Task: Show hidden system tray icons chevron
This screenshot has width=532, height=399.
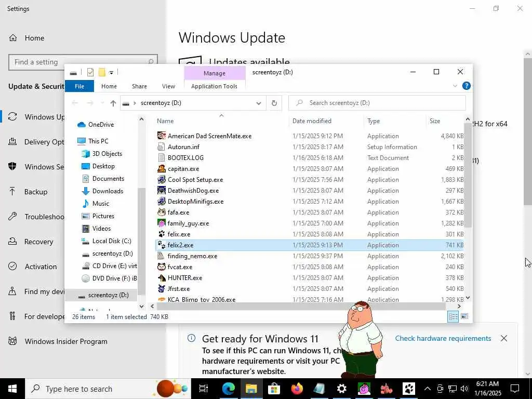Action: [428, 389]
